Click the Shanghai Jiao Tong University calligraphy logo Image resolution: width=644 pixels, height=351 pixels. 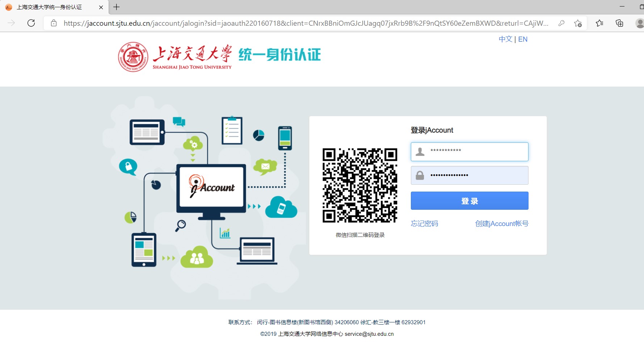click(192, 57)
